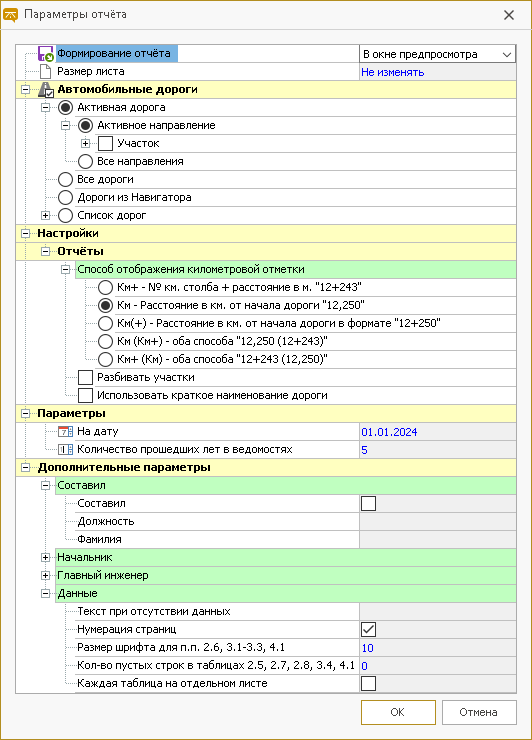Viewport: 532px width, 740px height.
Task: Enable the Разбивать участки checkbox
Action: [x=85, y=377]
